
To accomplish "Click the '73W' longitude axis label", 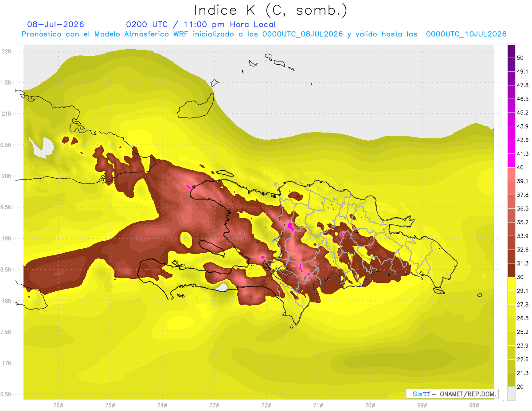I will point(214,405).
